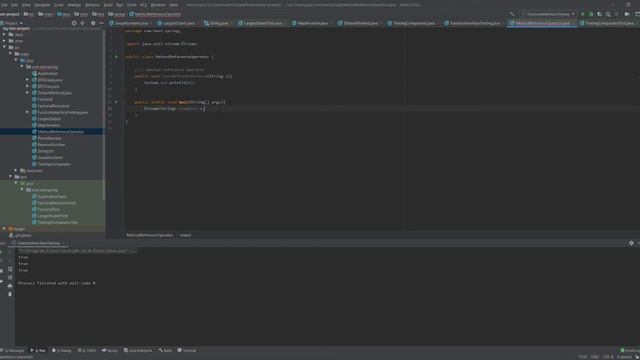This screenshot has width=640, height=360.
Task: Open the build hammer icon in the toolbar
Action: pyautogui.click(x=512, y=14)
